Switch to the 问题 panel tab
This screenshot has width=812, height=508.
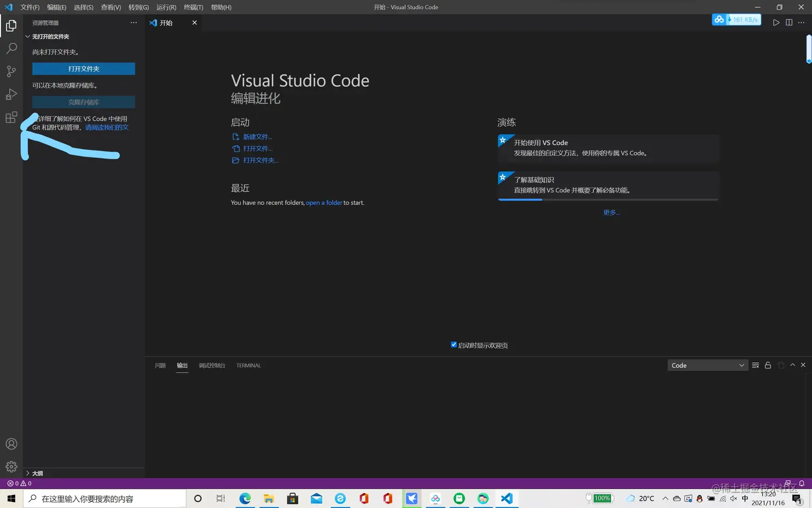coord(160,366)
